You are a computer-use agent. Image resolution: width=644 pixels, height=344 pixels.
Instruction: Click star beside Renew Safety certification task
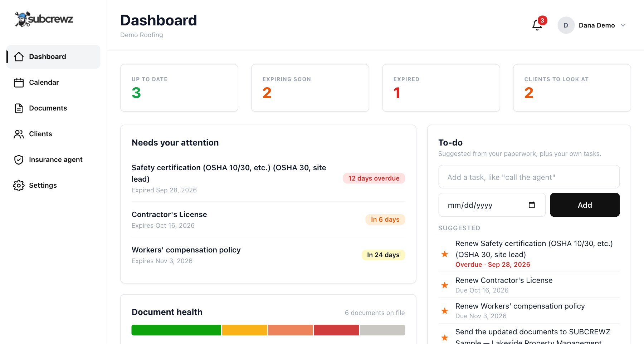[x=445, y=254]
